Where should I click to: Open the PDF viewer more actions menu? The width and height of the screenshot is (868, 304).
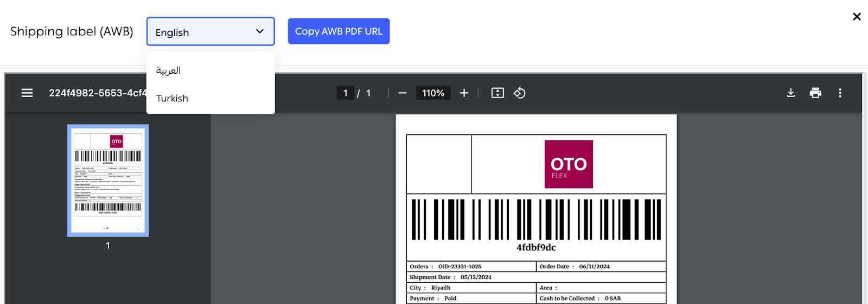(x=840, y=93)
